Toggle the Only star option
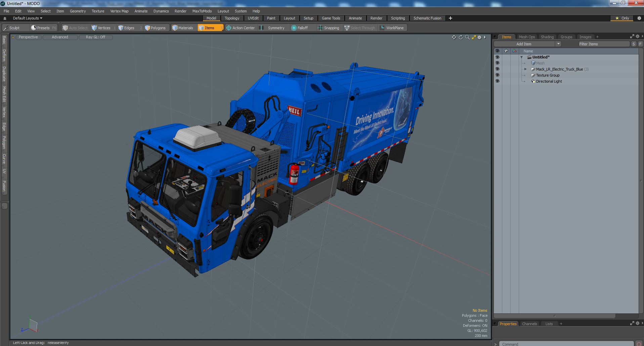This screenshot has height=346, width=644. point(622,18)
